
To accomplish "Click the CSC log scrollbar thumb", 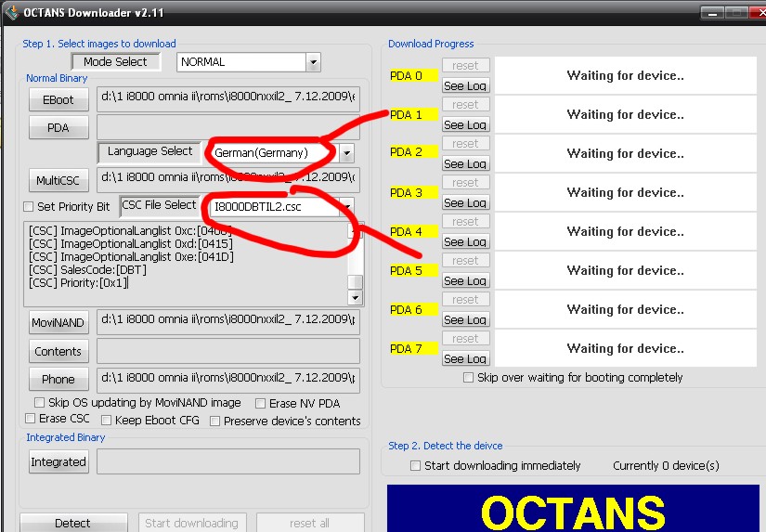I will tap(356, 282).
